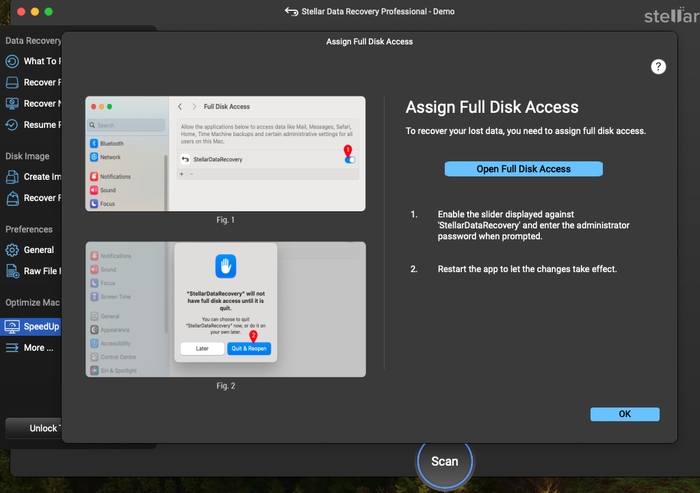The image size is (700, 493).
Task: Click the Optimize Mac section label
Action: 33,302
